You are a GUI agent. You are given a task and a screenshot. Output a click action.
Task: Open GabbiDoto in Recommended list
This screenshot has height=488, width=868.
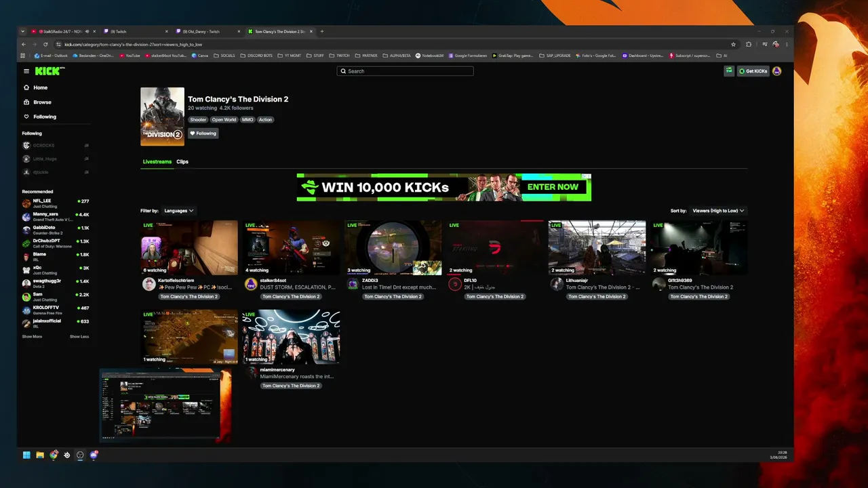point(56,230)
